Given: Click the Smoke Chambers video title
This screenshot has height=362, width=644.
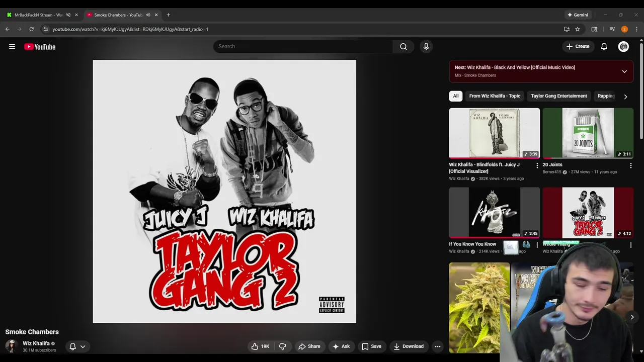Looking at the screenshot, I should (x=32, y=332).
